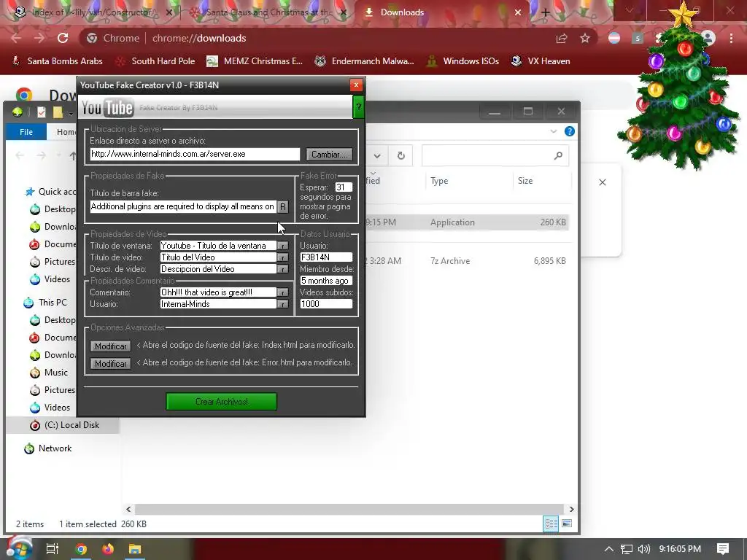Open This PC in navigation pane

point(46,303)
